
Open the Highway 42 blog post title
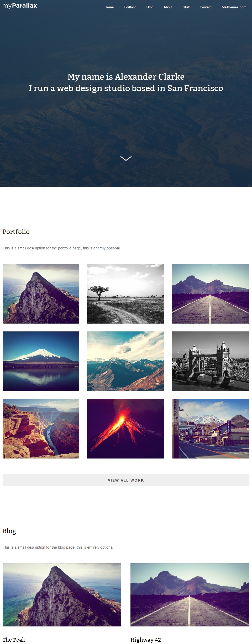pyautogui.click(x=146, y=640)
